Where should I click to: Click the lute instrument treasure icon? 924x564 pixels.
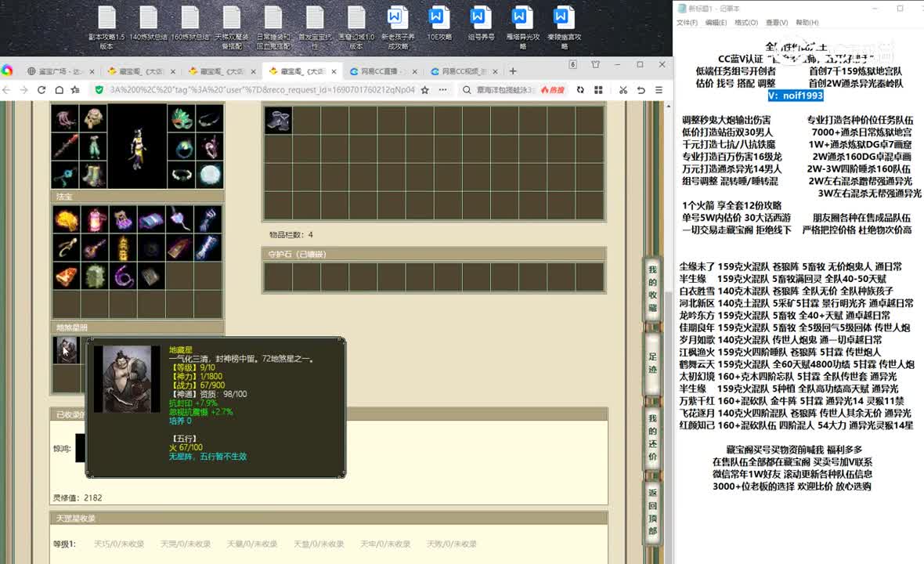click(94, 248)
